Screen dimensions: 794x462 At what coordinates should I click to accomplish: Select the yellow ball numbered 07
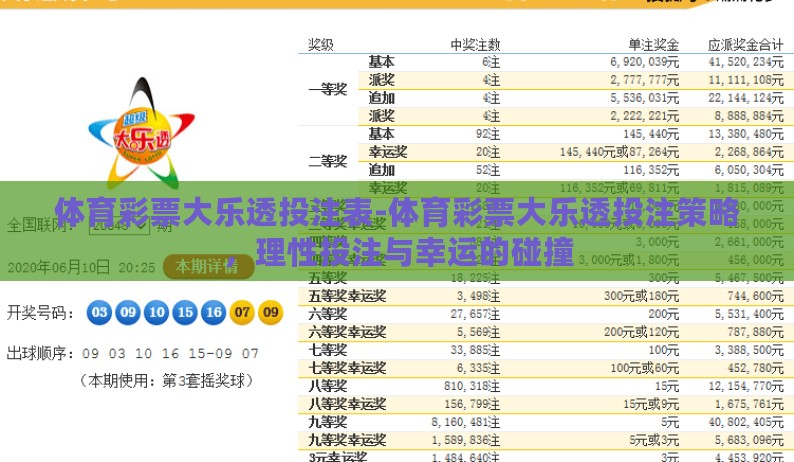(242, 313)
